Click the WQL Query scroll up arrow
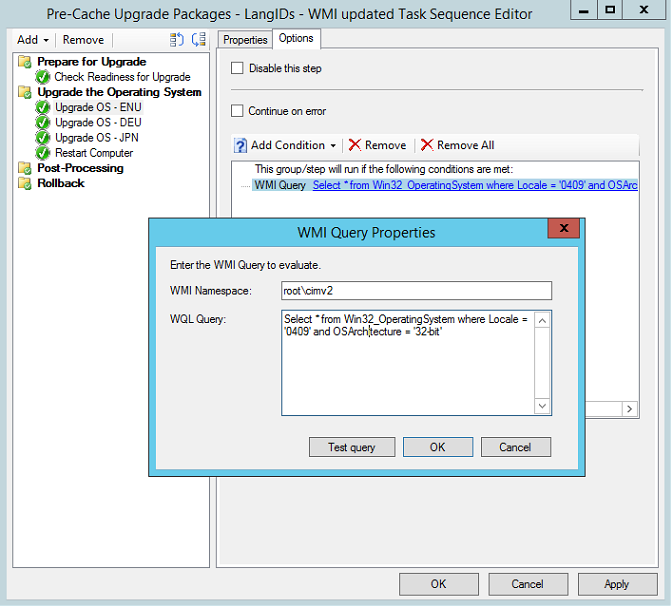 542,321
